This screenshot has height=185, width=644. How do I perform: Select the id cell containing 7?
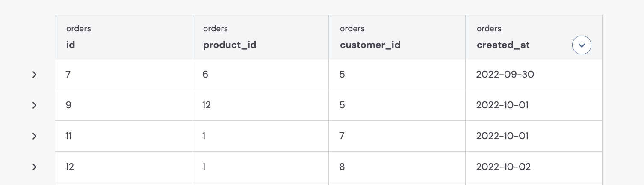pyautogui.click(x=123, y=75)
